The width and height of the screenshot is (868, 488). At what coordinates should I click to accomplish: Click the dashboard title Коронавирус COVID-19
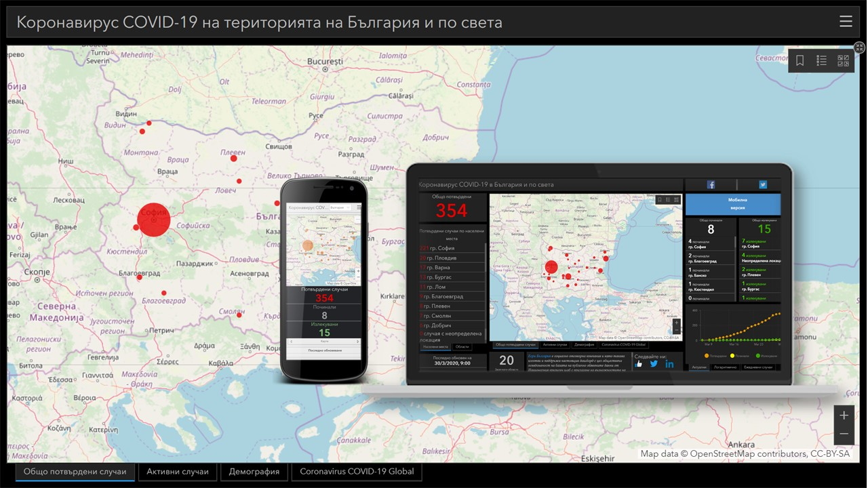tap(259, 22)
